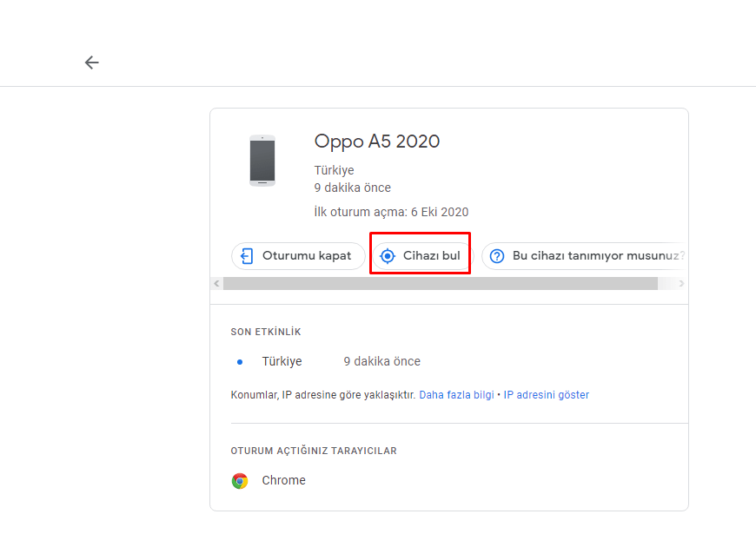Click the OTURUM AÇTIĞINIZ TARAYICILAR heading
The height and width of the screenshot is (547, 756).
coord(314,451)
